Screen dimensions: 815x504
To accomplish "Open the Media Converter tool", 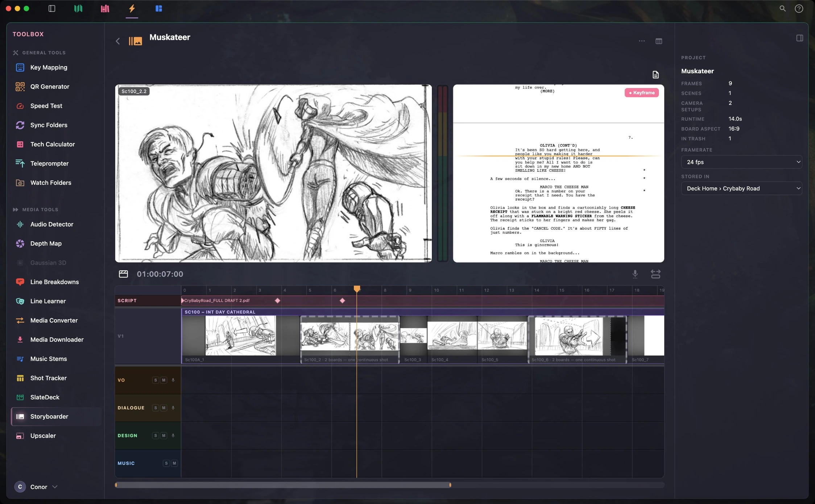I will [x=56, y=320].
